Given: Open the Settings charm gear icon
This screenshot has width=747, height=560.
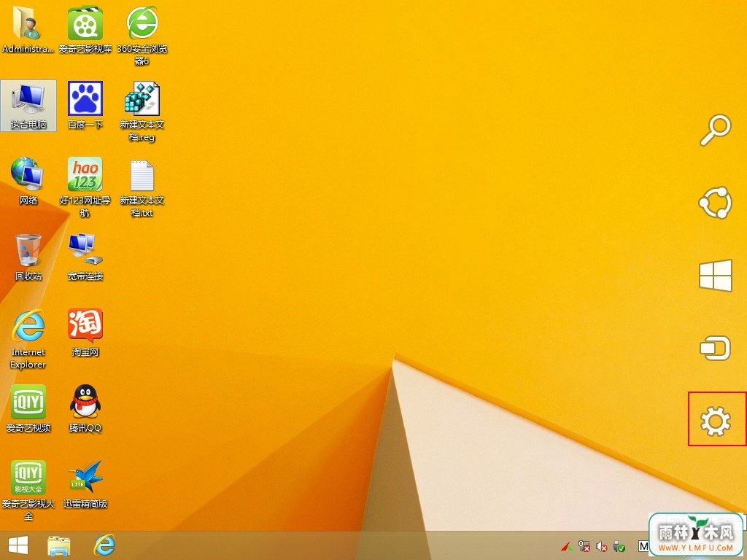Looking at the screenshot, I should (716, 421).
